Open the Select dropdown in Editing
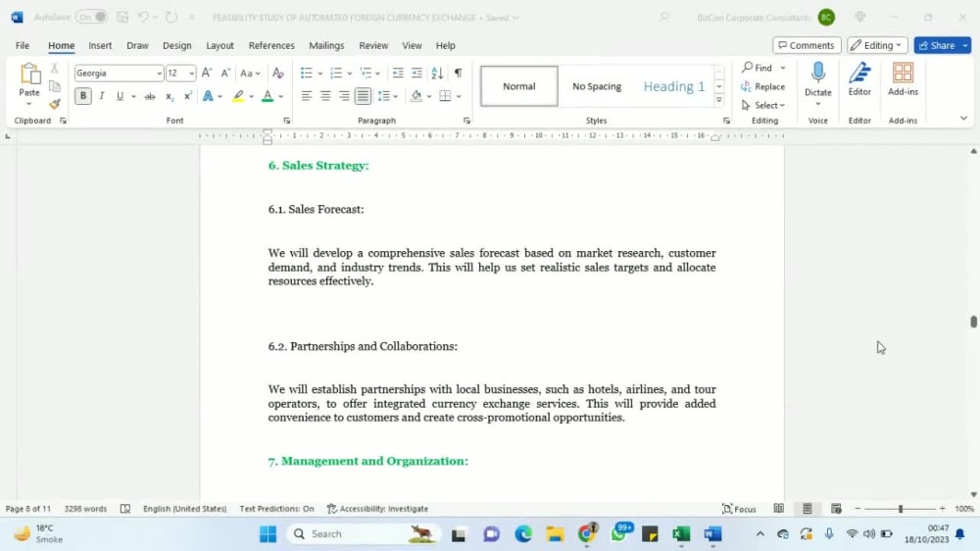This screenshot has width=980, height=551. click(762, 106)
